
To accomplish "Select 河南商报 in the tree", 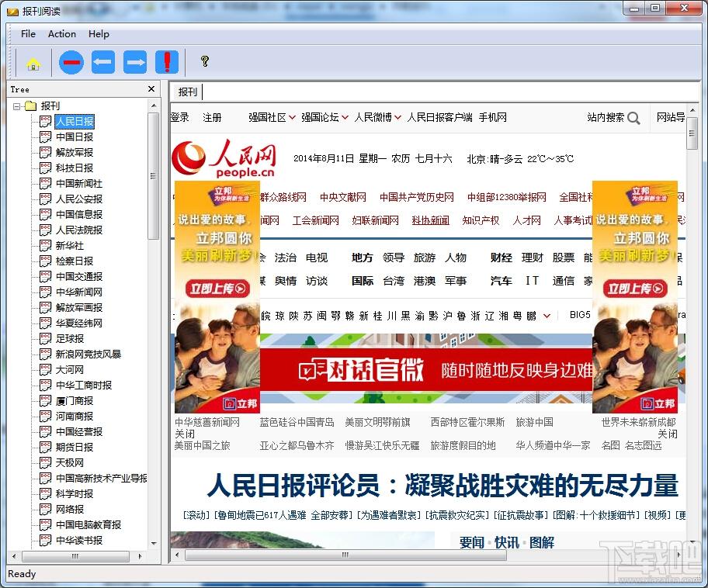I will [75, 416].
